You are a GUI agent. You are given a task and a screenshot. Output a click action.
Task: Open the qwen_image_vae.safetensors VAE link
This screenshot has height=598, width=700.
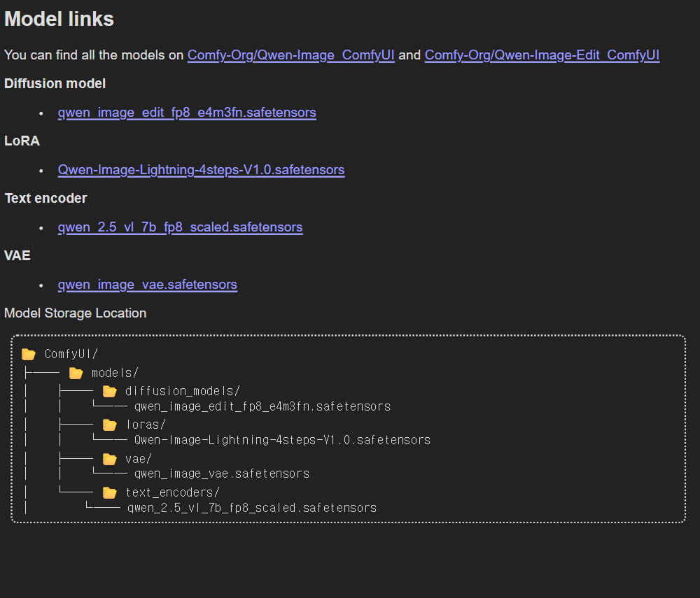pyautogui.click(x=147, y=285)
